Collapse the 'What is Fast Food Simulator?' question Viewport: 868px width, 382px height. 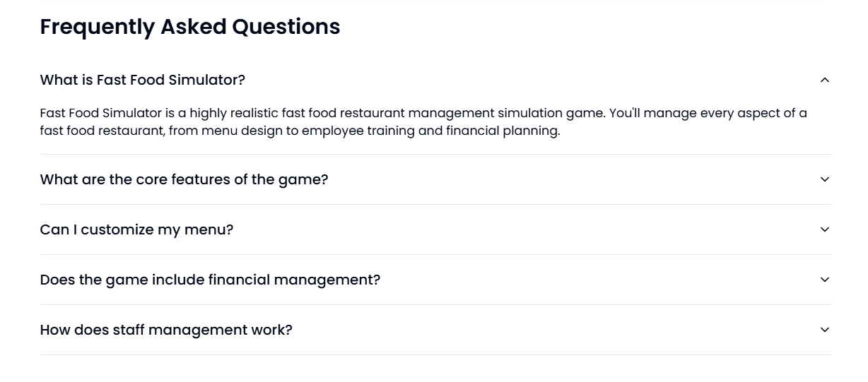(x=435, y=80)
